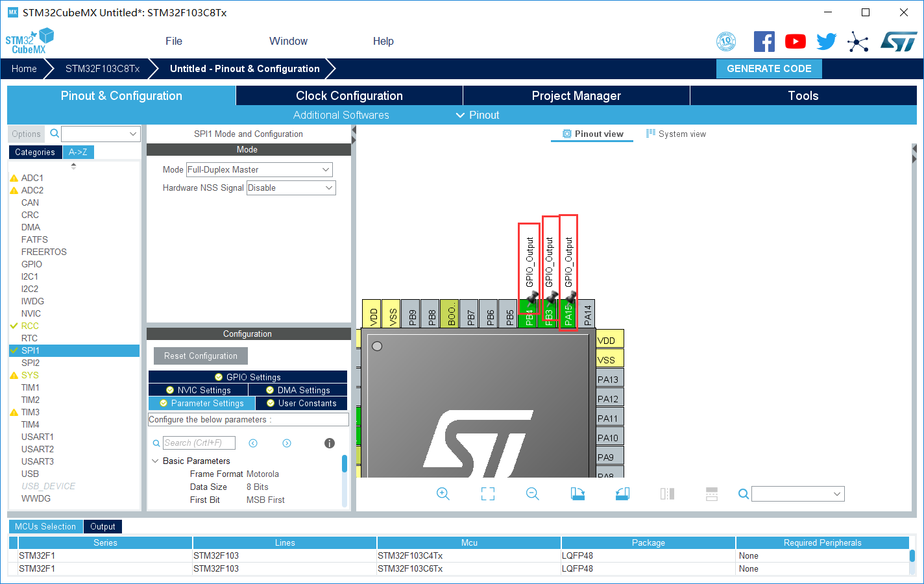Viewport: 924px width, 584px height.
Task: Open the Window menu
Action: [289, 41]
